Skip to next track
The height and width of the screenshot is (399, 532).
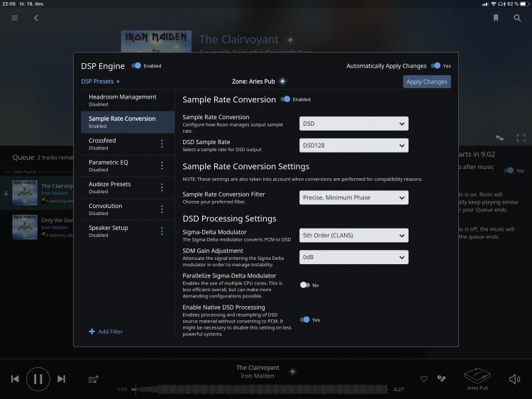pyautogui.click(x=62, y=379)
